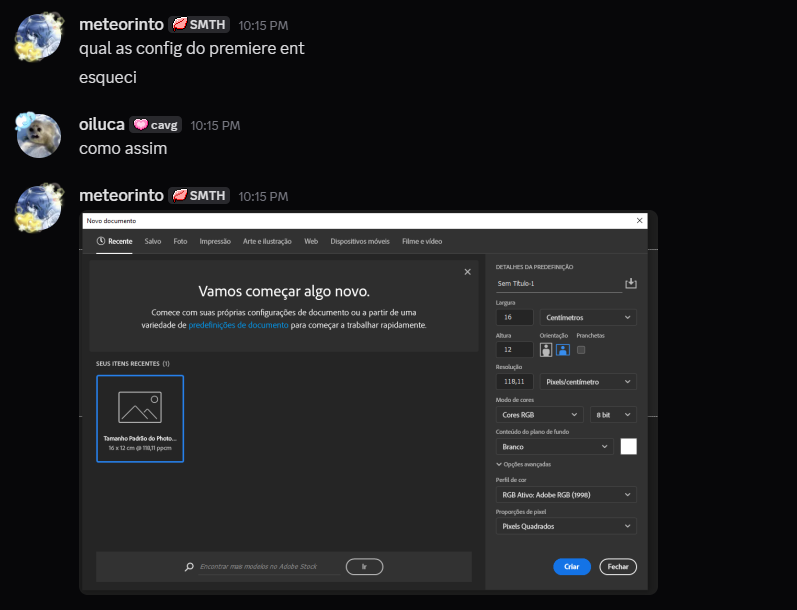Click the Adobe Stock search input field
The height and width of the screenshot is (610, 797).
click(269, 566)
